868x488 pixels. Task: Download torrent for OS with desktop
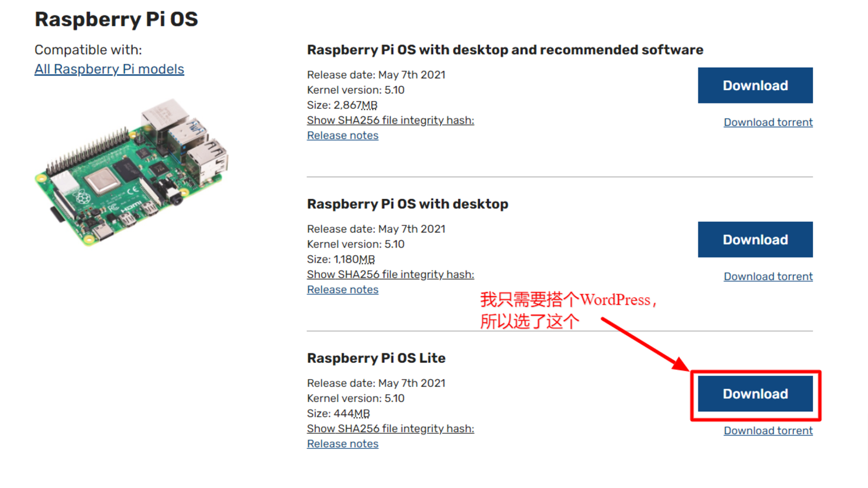pos(768,276)
